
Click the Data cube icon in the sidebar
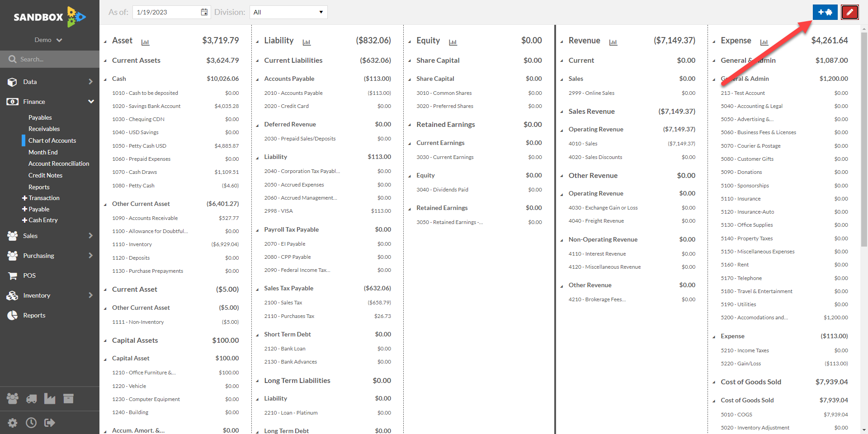point(12,82)
